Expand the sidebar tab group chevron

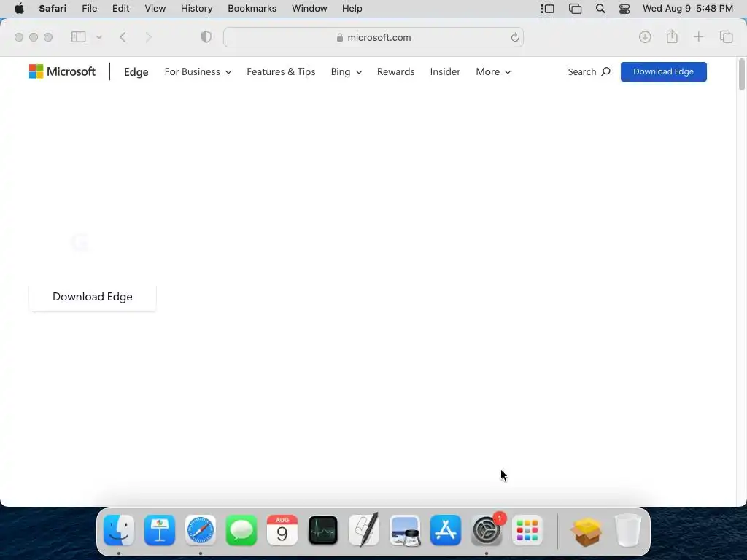[99, 37]
